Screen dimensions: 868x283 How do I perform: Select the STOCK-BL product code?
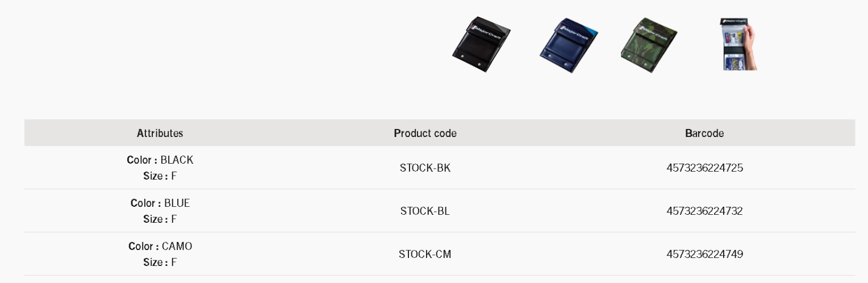tap(425, 211)
